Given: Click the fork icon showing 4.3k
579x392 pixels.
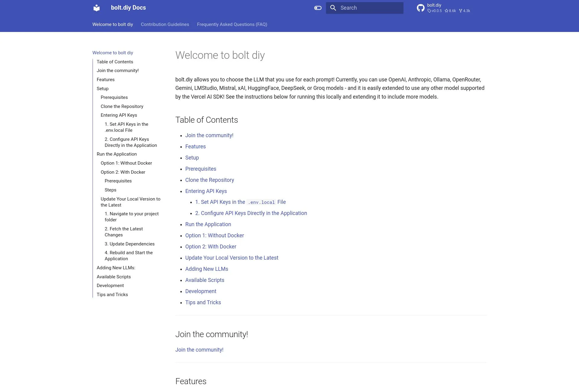Looking at the screenshot, I should tap(460, 11).
